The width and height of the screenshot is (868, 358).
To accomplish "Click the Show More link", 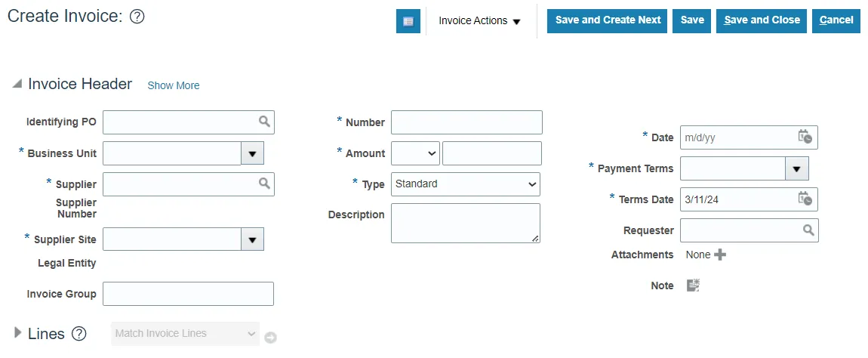I will coord(174,85).
